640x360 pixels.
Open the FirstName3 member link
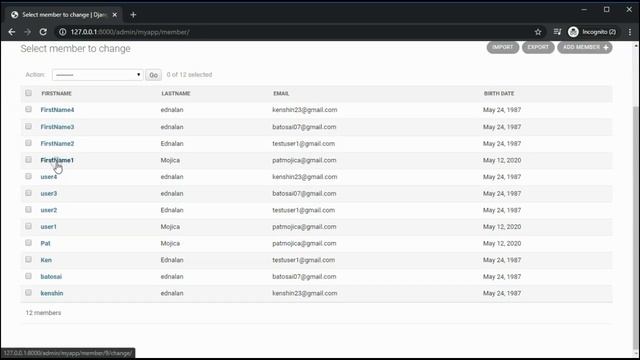(57, 127)
